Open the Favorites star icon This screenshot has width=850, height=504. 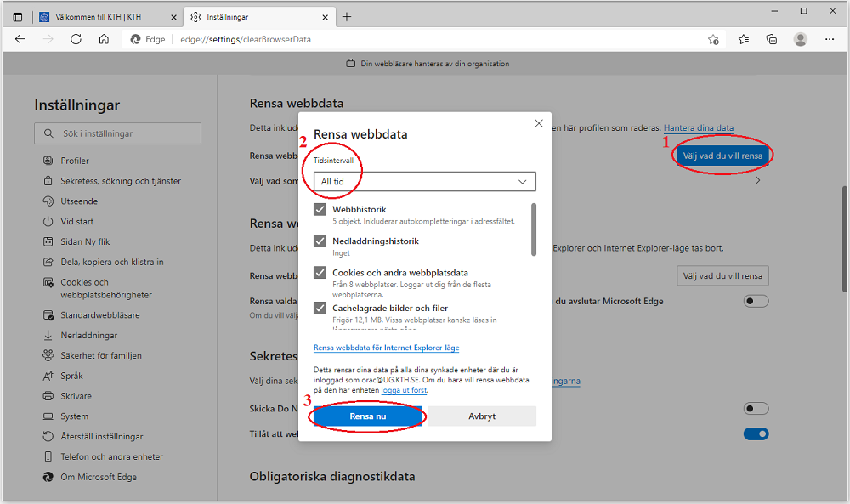pyautogui.click(x=744, y=39)
